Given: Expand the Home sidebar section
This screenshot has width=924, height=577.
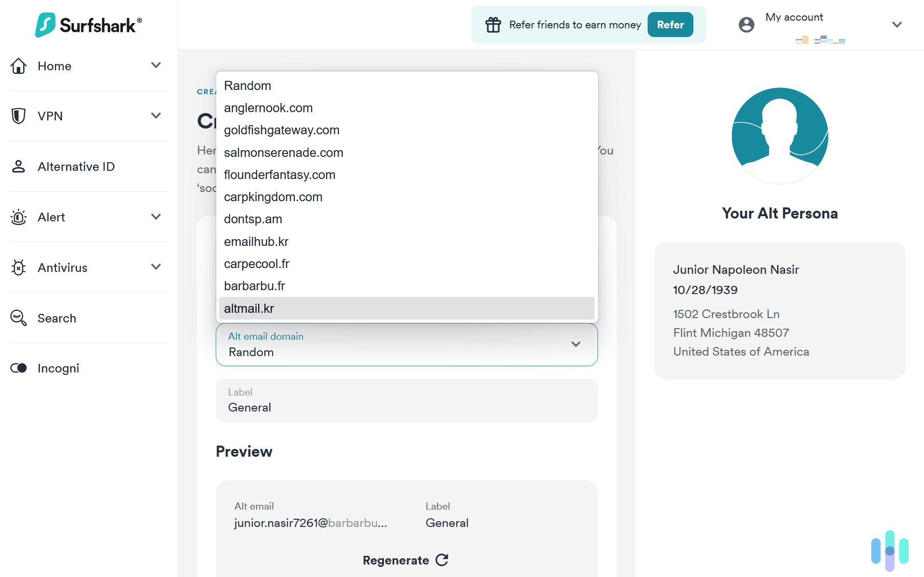Looking at the screenshot, I should coord(156,65).
